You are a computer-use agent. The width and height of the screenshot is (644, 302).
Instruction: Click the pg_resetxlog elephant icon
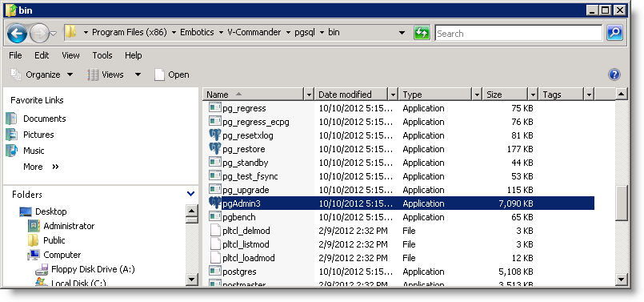215,135
